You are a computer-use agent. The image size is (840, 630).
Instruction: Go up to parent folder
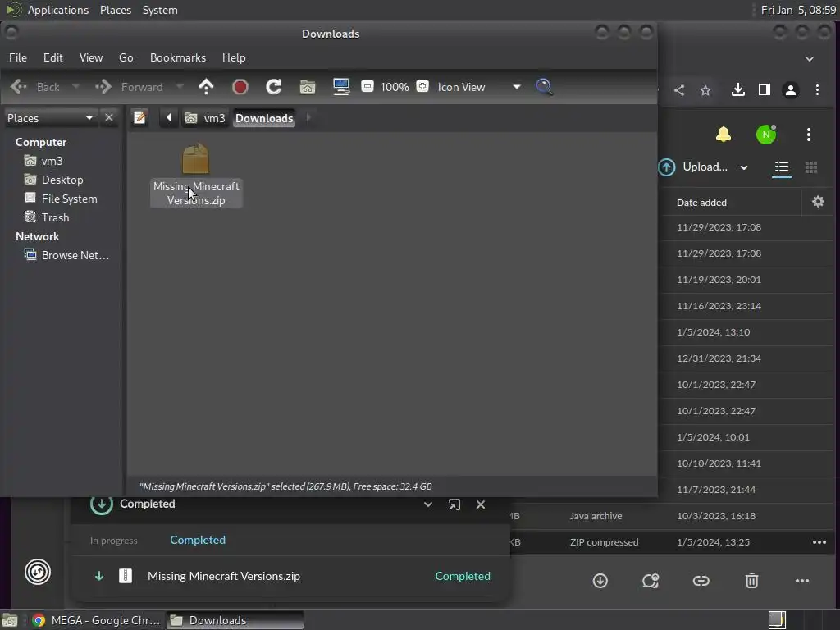tap(206, 87)
